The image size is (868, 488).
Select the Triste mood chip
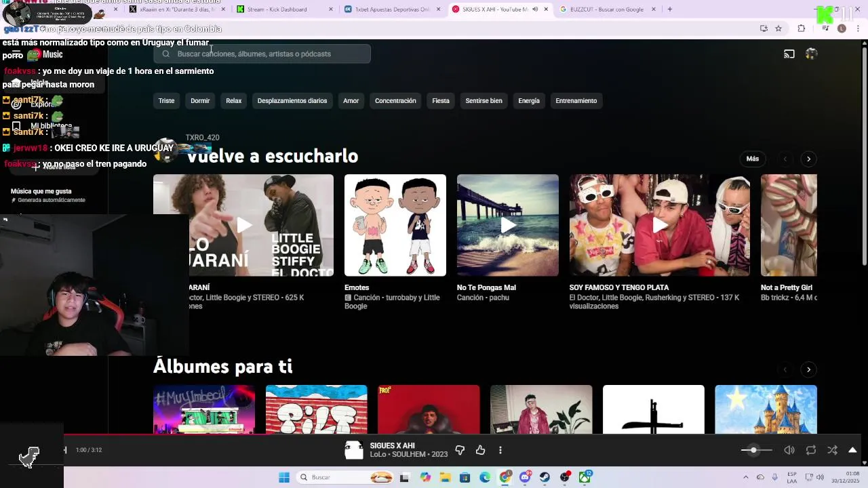(166, 101)
